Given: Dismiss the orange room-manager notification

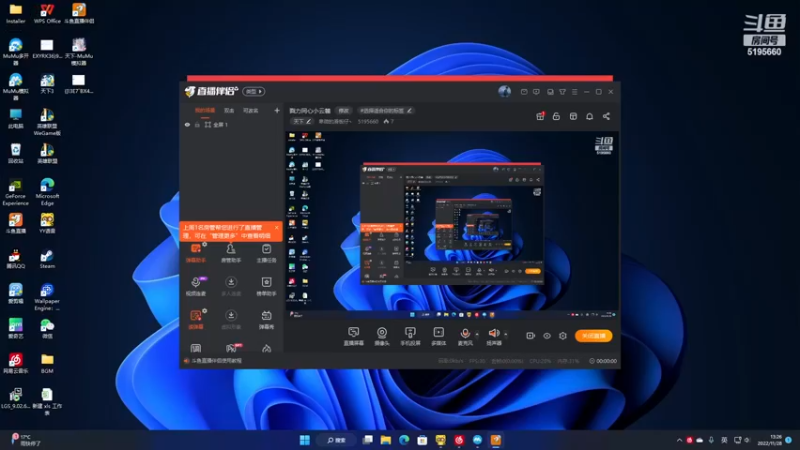Looking at the screenshot, I should click(277, 228).
